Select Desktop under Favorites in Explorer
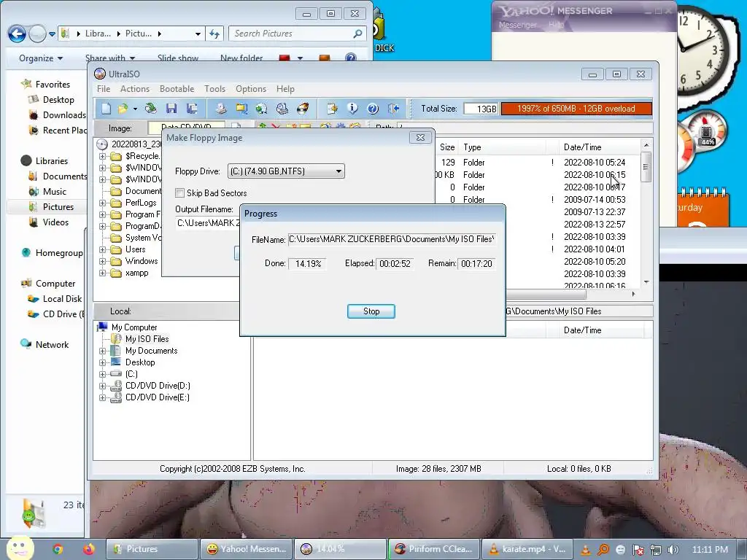This screenshot has width=747, height=560. (x=58, y=99)
